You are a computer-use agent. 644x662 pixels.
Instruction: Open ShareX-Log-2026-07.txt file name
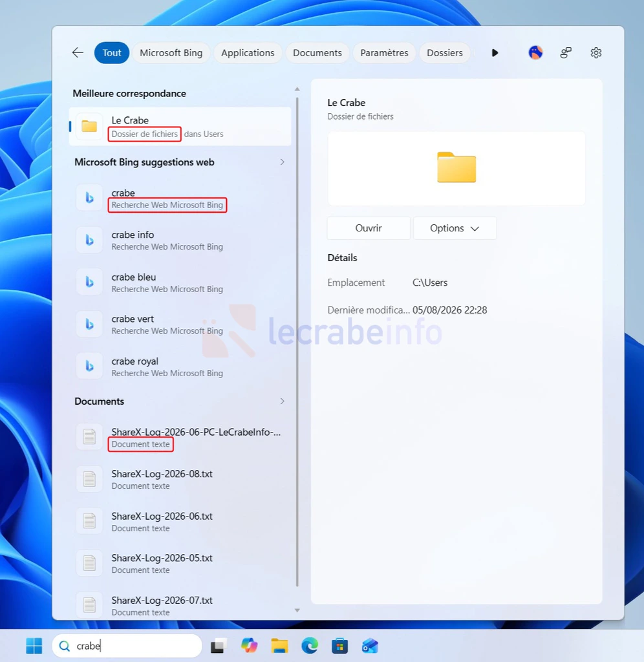(x=162, y=601)
